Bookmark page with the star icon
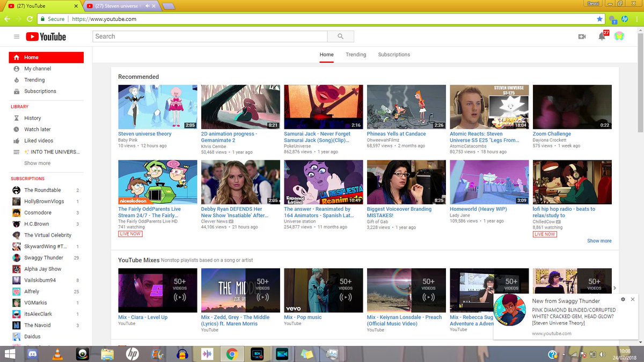 tap(599, 19)
